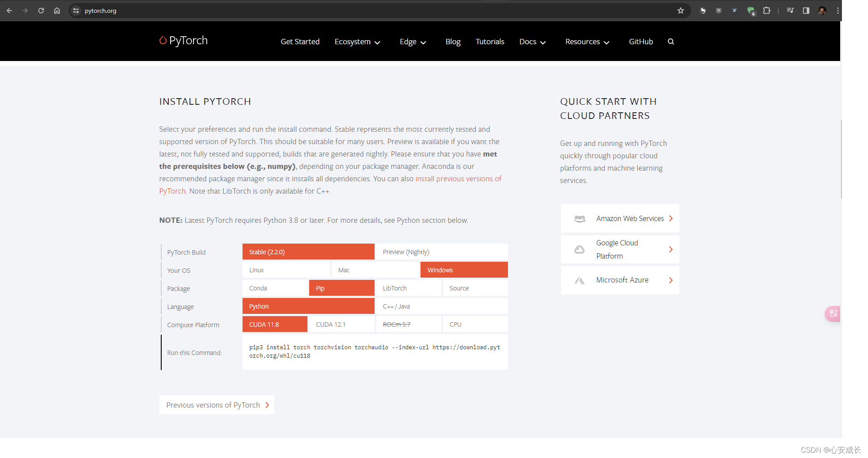Open Google Cloud Platform partner card
This screenshot has width=868, height=458.
coord(620,249)
